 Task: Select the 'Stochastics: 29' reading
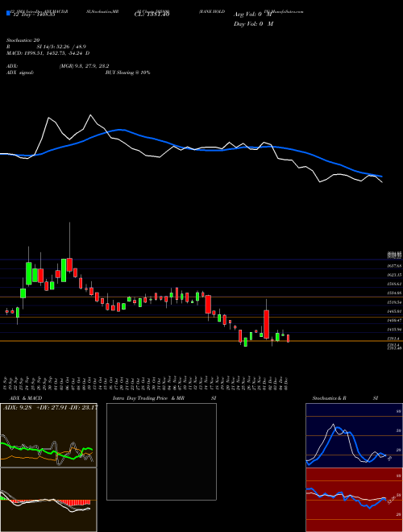click(23, 40)
